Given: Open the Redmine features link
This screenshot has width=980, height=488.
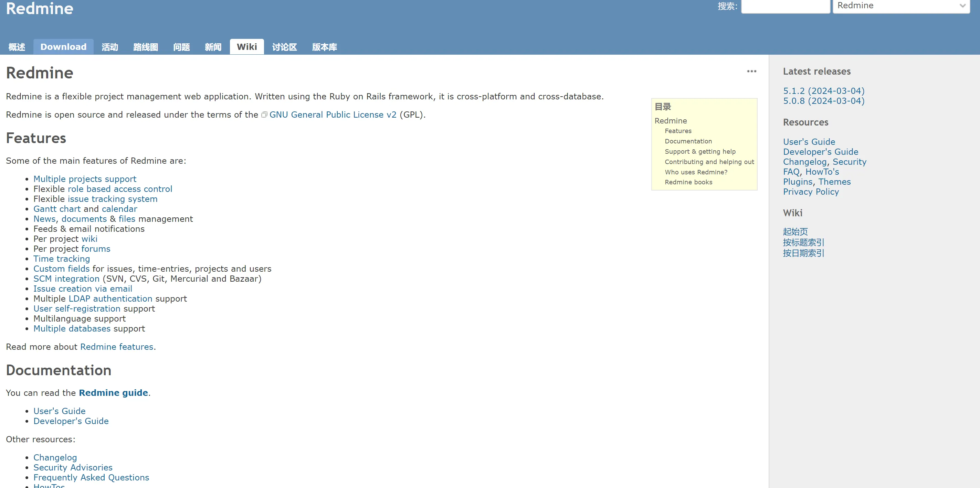Looking at the screenshot, I should click(117, 347).
